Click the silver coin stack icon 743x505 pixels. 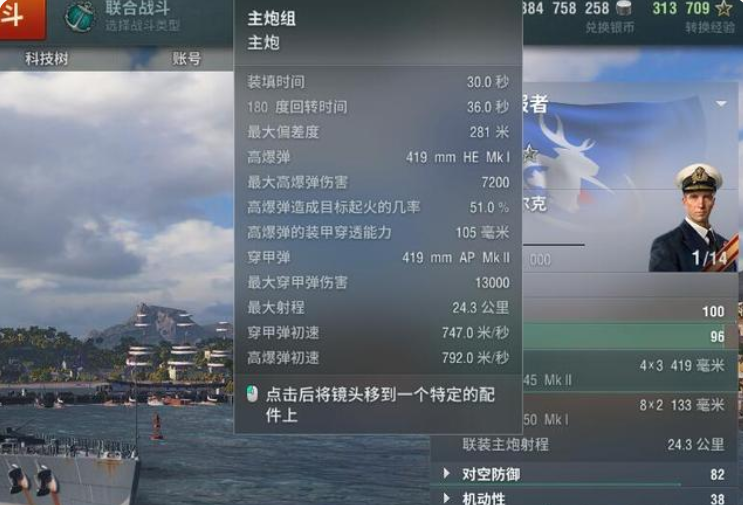click(x=624, y=8)
